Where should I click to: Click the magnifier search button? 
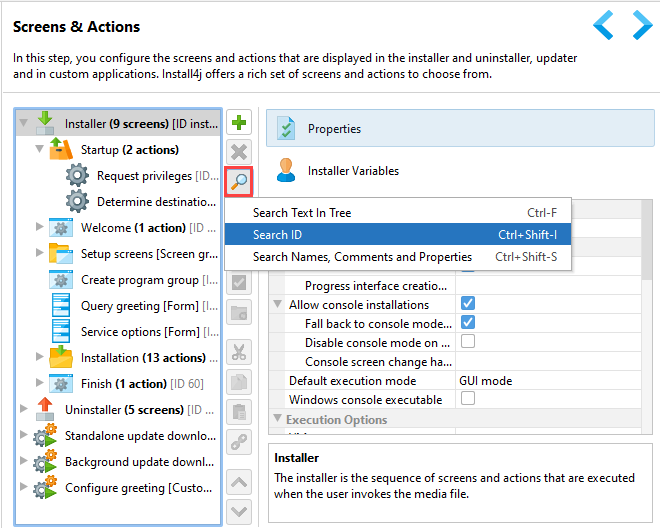point(239,181)
